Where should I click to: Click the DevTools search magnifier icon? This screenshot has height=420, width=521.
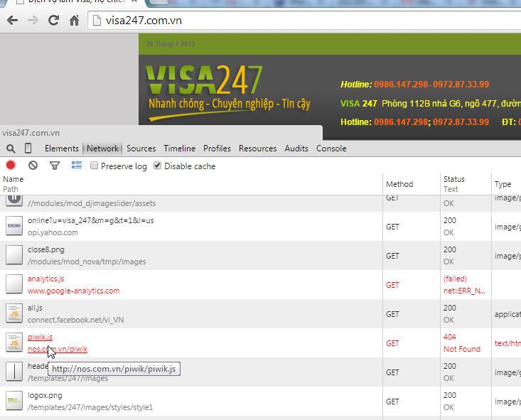point(11,149)
